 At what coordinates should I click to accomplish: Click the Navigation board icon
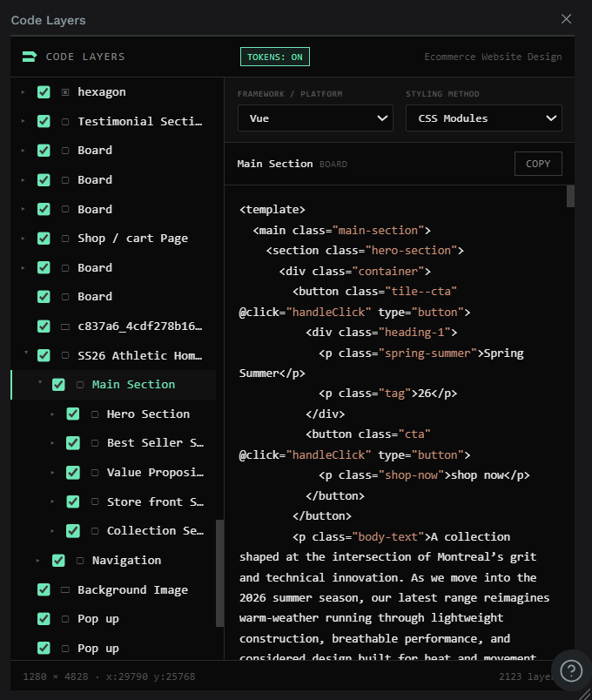[80, 561]
